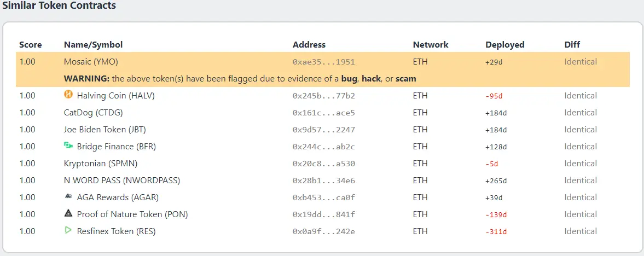Open address 0x0a9f...242e for Resfinex
Viewport: 644px width, 256px height.
tap(324, 231)
